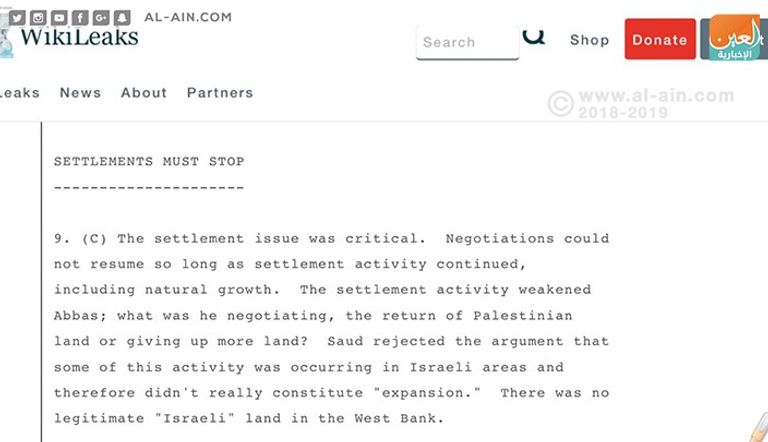768x442 pixels.
Task: Click the WikiLeaks site title
Action: coord(80,39)
